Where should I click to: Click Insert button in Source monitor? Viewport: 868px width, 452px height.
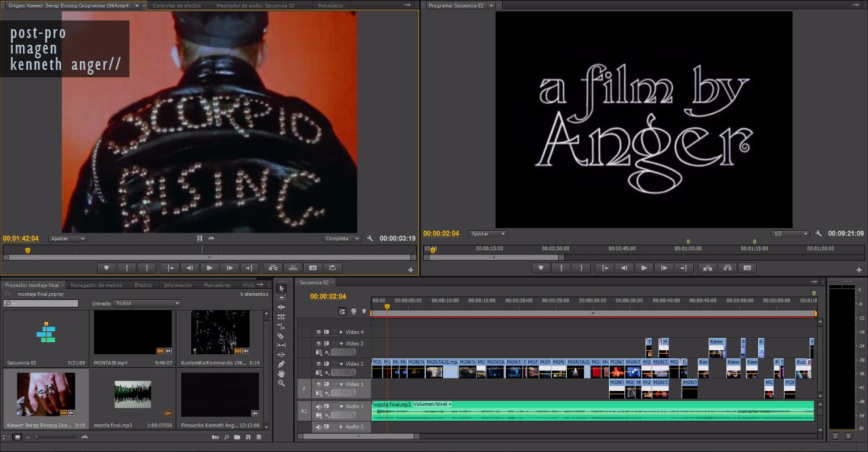[273, 268]
